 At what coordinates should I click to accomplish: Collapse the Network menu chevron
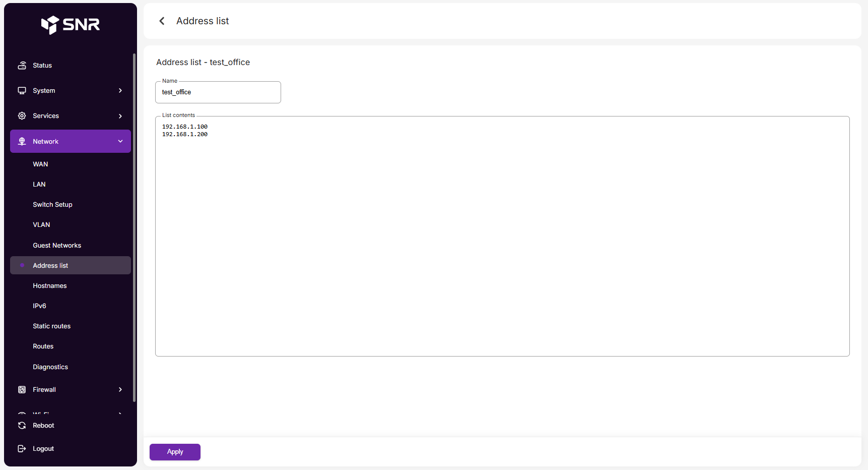click(120, 142)
